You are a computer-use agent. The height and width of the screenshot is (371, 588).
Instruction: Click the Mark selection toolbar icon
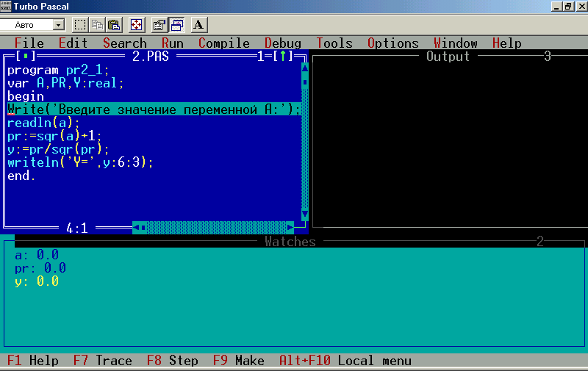79,25
